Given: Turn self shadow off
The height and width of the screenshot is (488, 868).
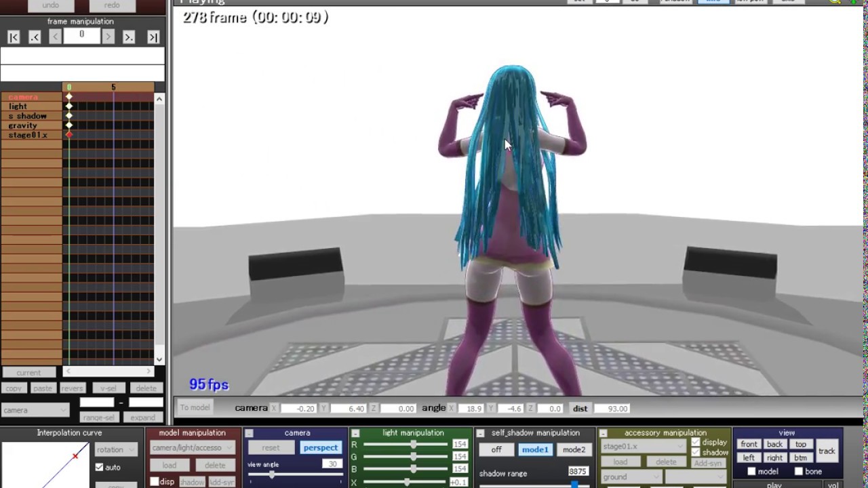Looking at the screenshot, I should 496,449.
